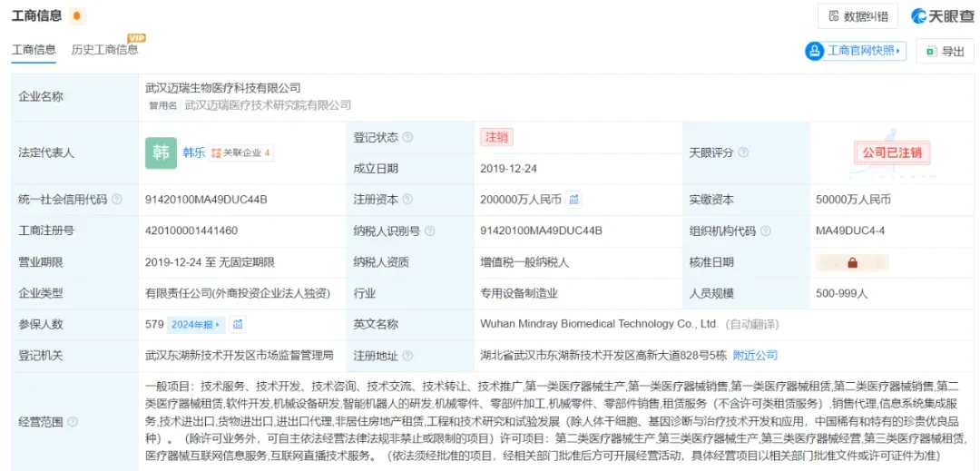Viewport: 980px width, 471px height.
Task: Click the help icon beside 组织机构代码
Action: tap(766, 231)
